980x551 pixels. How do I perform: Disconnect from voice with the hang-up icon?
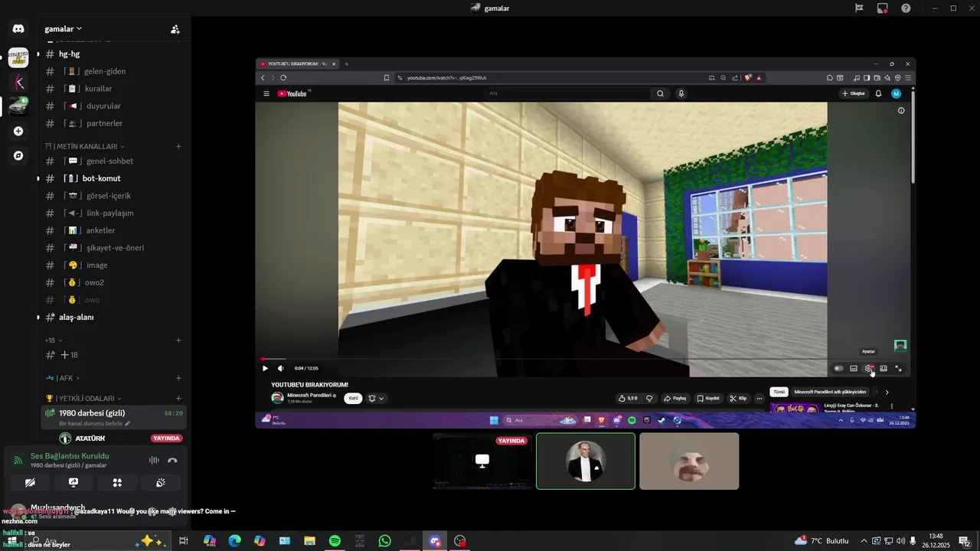(x=172, y=460)
